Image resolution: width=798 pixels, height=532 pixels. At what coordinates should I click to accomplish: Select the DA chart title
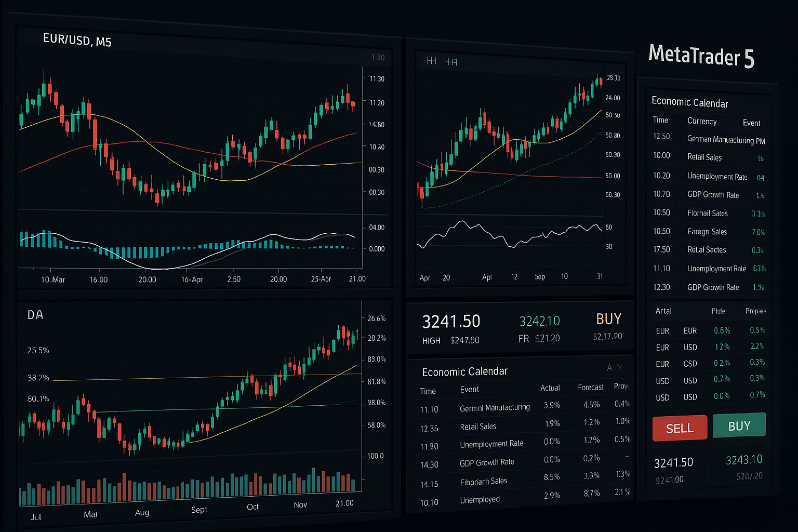point(35,315)
